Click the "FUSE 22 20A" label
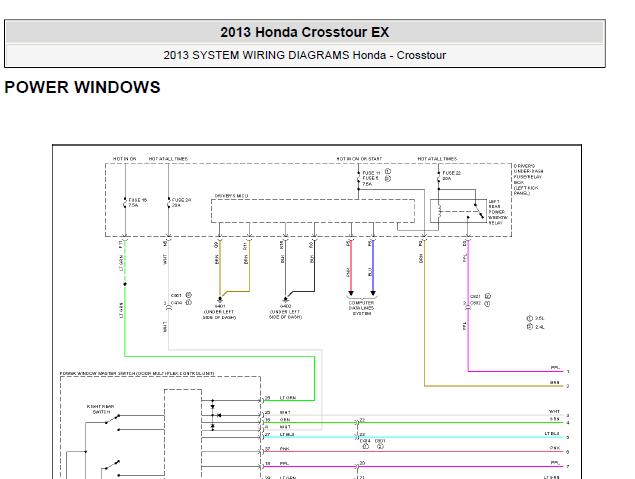The width and height of the screenshot is (635, 479). pyautogui.click(x=451, y=175)
